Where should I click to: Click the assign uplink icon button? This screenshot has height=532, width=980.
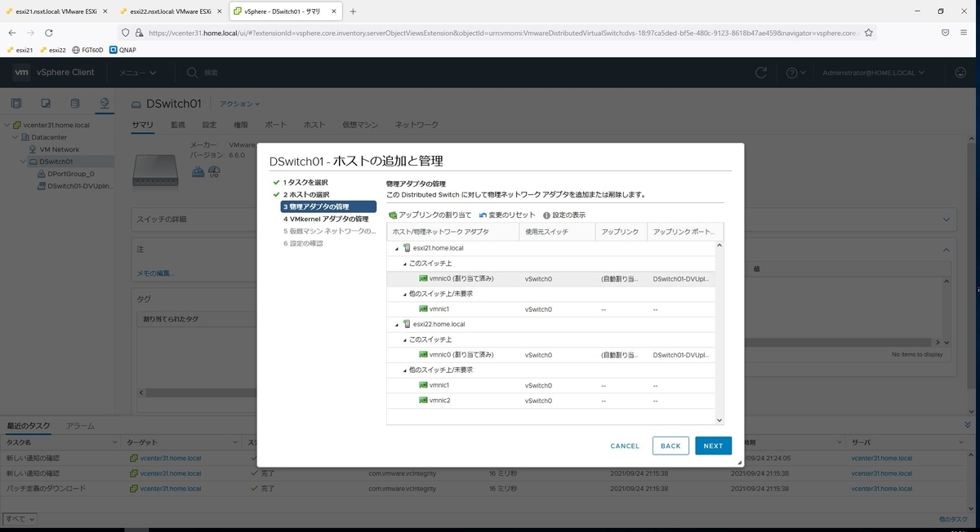393,215
